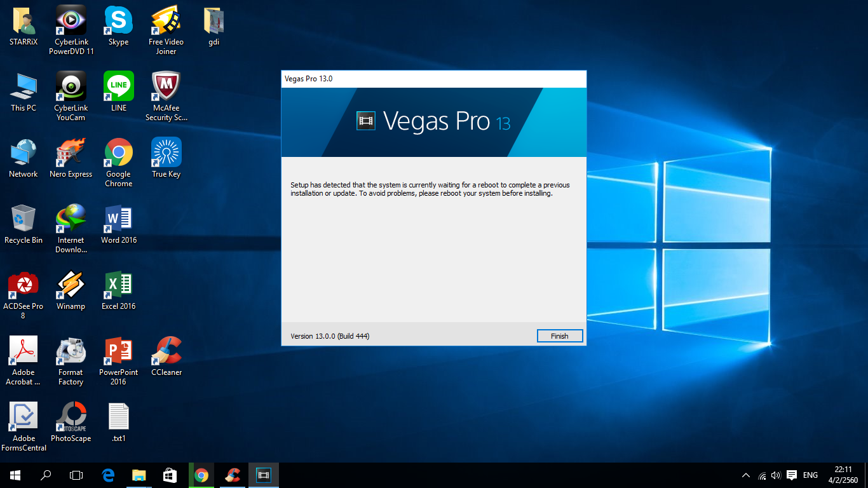Select the gdi folder on desktop
The height and width of the screenshot is (488, 868).
(x=214, y=27)
